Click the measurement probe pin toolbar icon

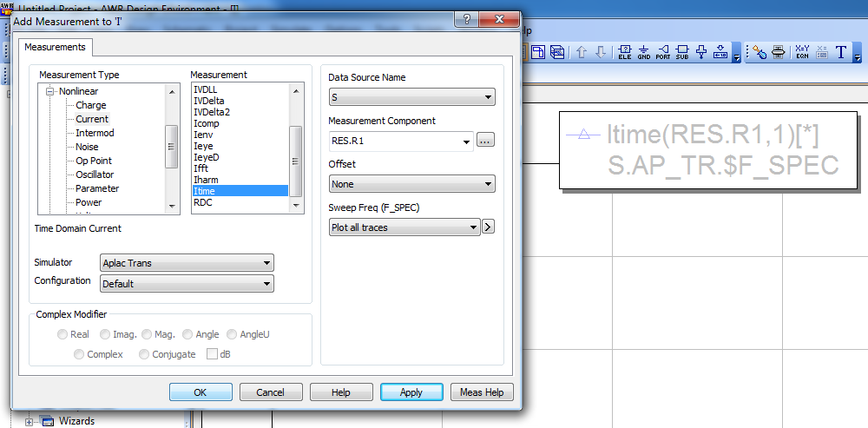[701, 52]
